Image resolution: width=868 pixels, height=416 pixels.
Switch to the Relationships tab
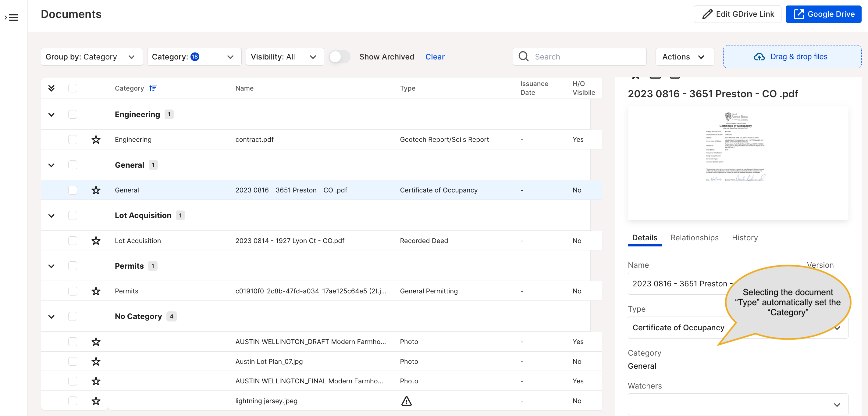point(694,238)
